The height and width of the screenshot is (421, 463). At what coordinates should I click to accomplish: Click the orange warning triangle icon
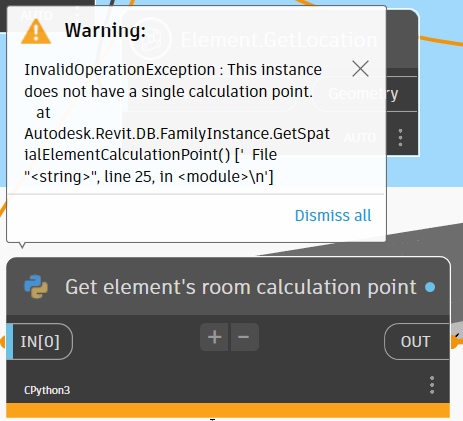(x=36, y=32)
